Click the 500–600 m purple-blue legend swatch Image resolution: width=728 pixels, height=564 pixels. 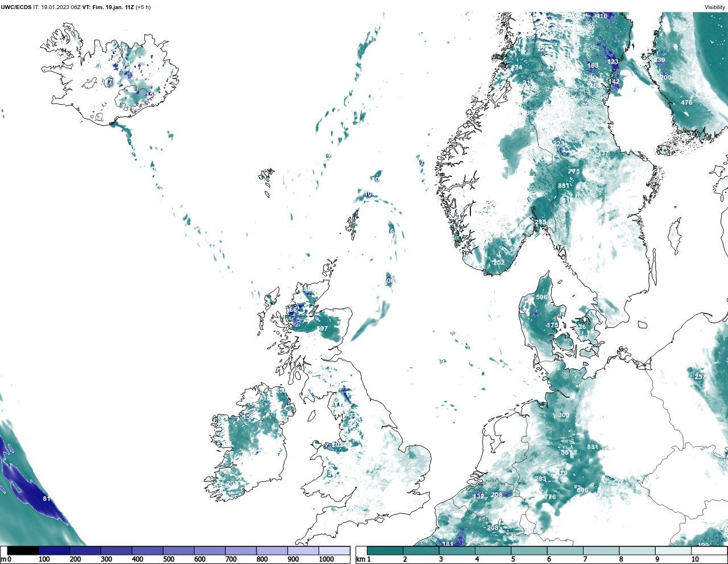pos(179,551)
